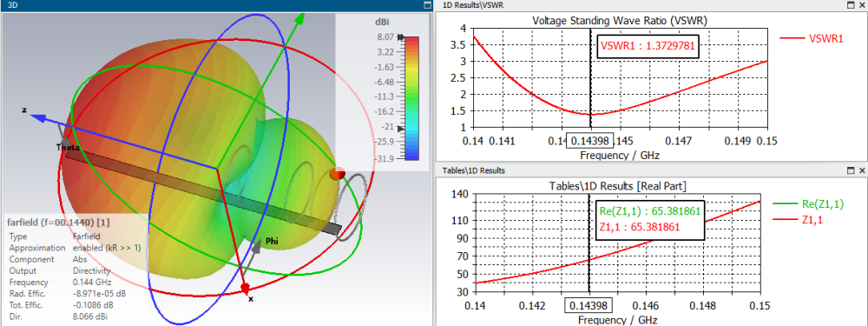Click the red port sphere on the helix
868x326 pixels.
(x=337, y=174)
